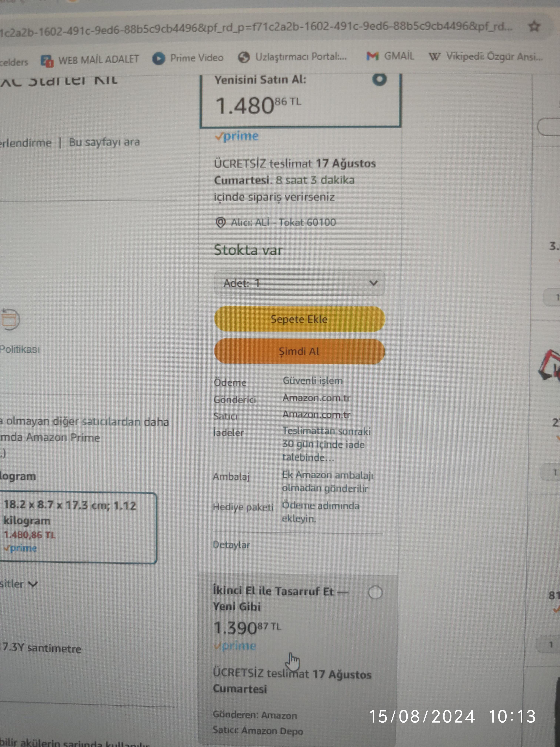Click the delivery location pin icon
This screenshot has height=747, width=560.
point(220,222)
